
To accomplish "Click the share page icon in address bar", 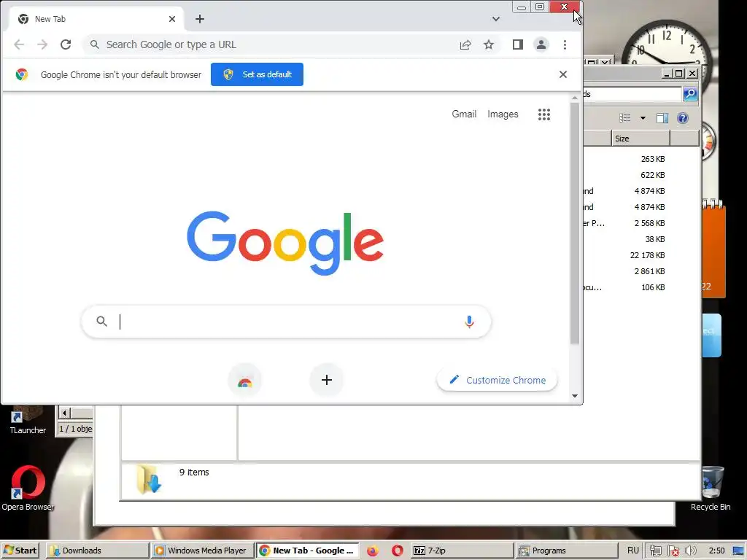I will (465, 44).
